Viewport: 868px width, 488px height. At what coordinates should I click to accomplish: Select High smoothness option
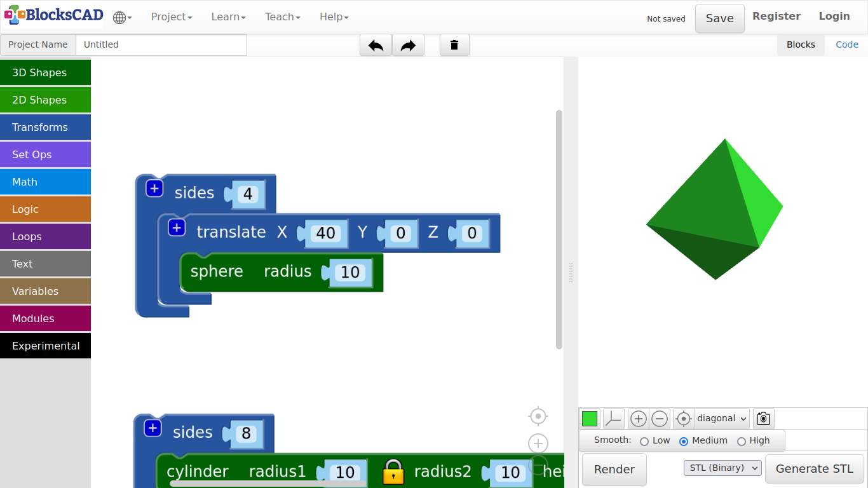(x=741, y=441)
